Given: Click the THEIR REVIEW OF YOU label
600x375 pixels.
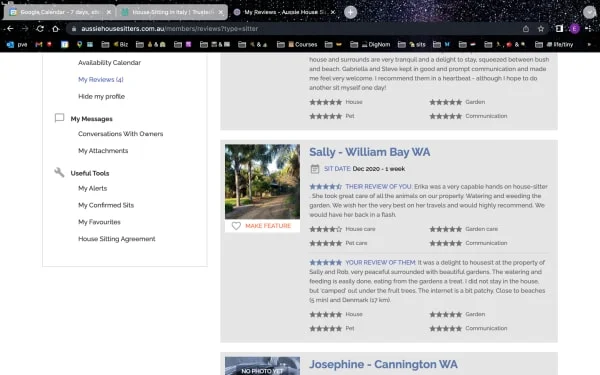Looking at the screenshot, I should pyautogui.click(x=378, y=186).
